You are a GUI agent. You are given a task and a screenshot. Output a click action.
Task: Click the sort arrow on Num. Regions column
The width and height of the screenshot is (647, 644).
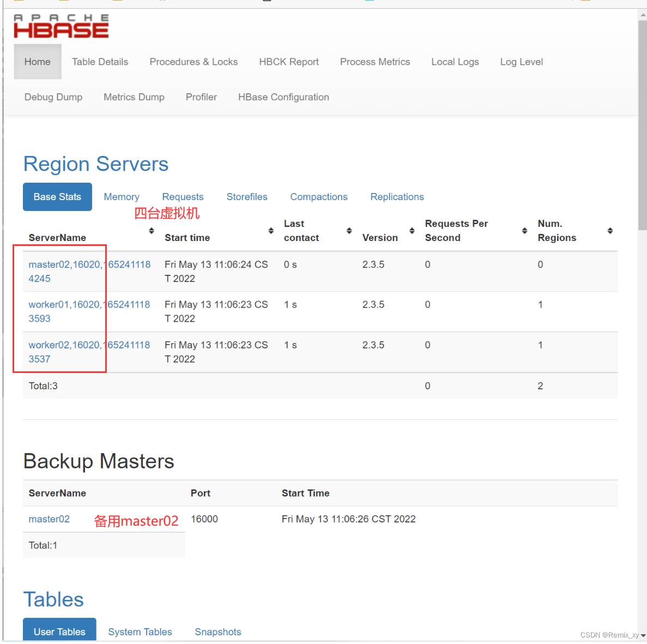610,231
